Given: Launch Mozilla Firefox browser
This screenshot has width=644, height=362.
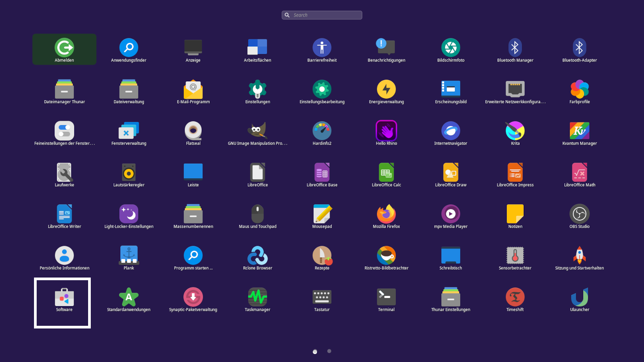Looking at the screenshot, I should (x=386, y=214).
